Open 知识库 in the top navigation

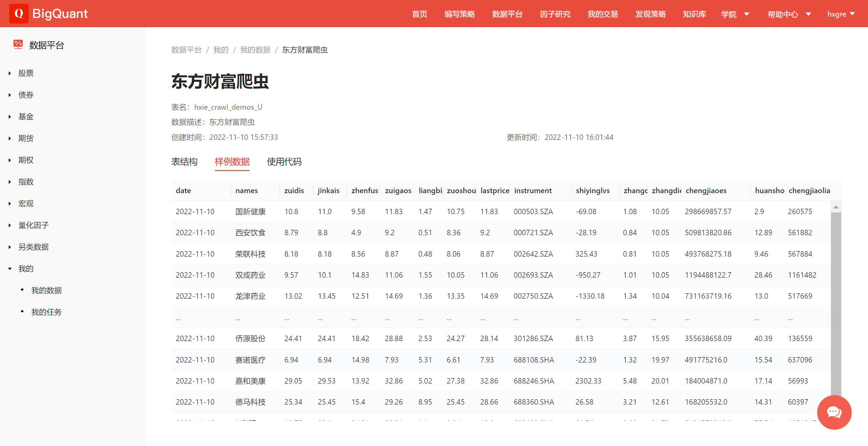tap(694, 14)
